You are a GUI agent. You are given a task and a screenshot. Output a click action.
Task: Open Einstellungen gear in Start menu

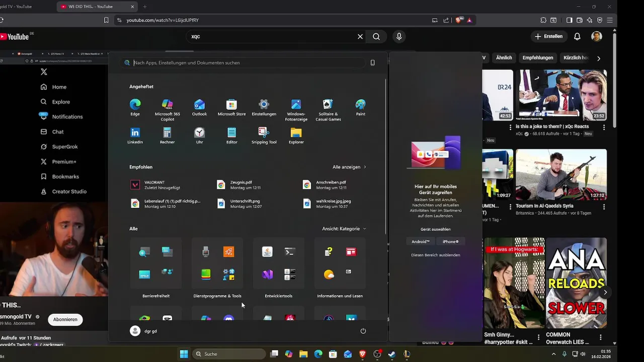264,107
